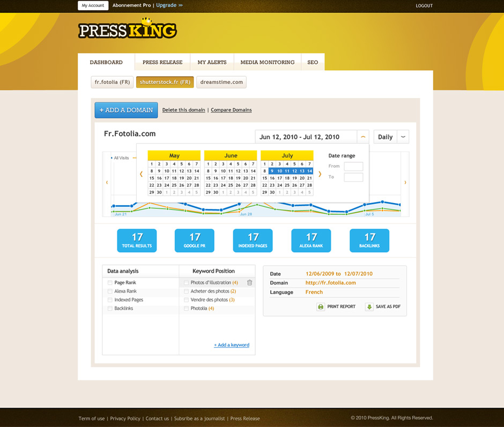Click the Upgrade link
The width and height of the screenshot is (504, 427).
169,5
